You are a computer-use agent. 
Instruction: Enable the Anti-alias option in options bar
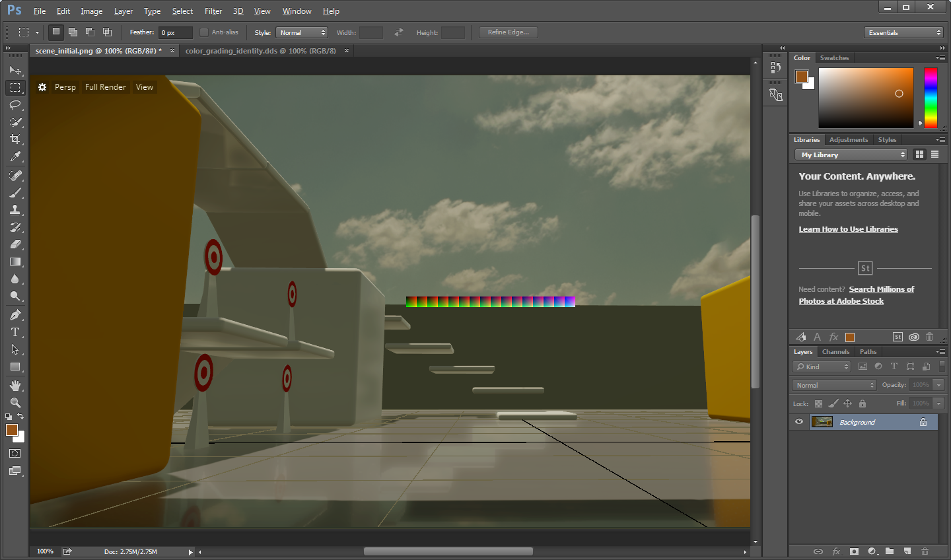pos(205,32)
